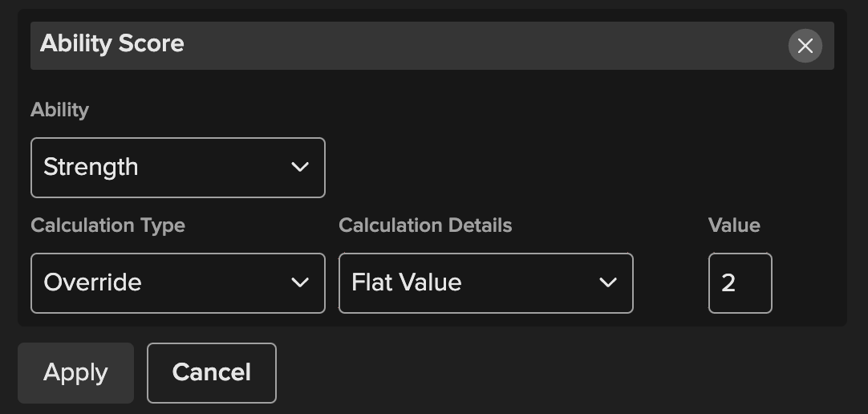Image resolution: width=868 pixels, height=414 pixels.
Task: Click the Calculation Details label
Action: click(425, 225)
